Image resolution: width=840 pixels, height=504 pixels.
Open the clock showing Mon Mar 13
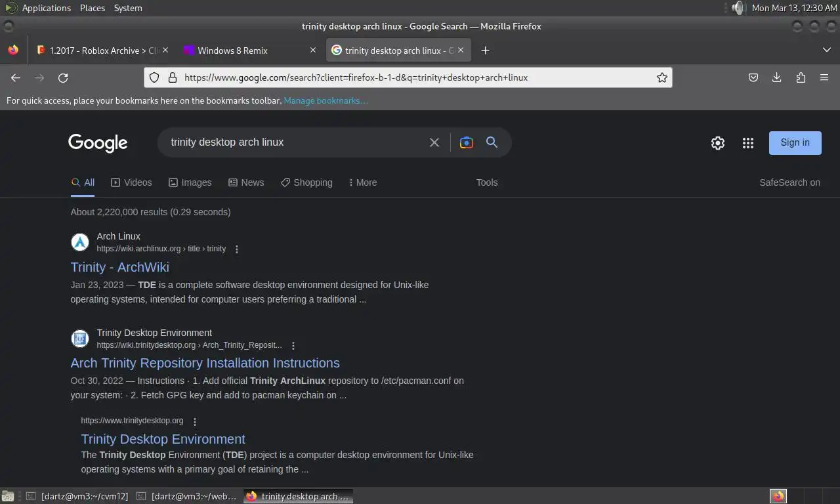[794, 8]
